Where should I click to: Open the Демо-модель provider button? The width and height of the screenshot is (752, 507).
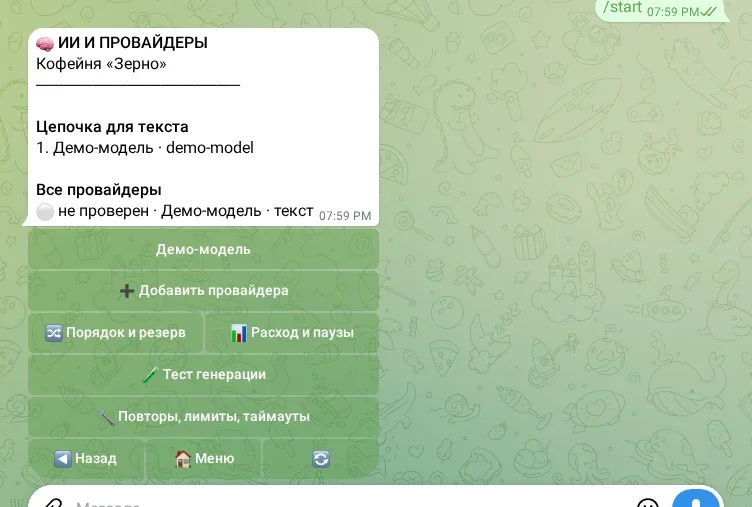[x=203, y=249]
